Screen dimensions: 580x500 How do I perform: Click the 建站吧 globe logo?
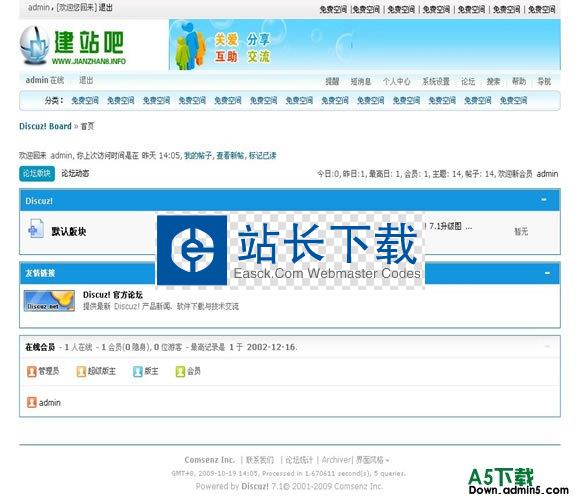point(72,45)
